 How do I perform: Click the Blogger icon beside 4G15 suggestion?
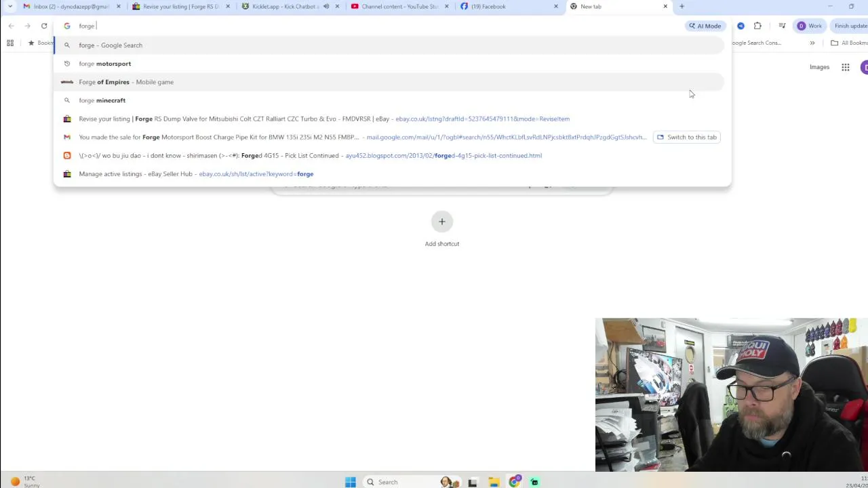coord(66,155)
